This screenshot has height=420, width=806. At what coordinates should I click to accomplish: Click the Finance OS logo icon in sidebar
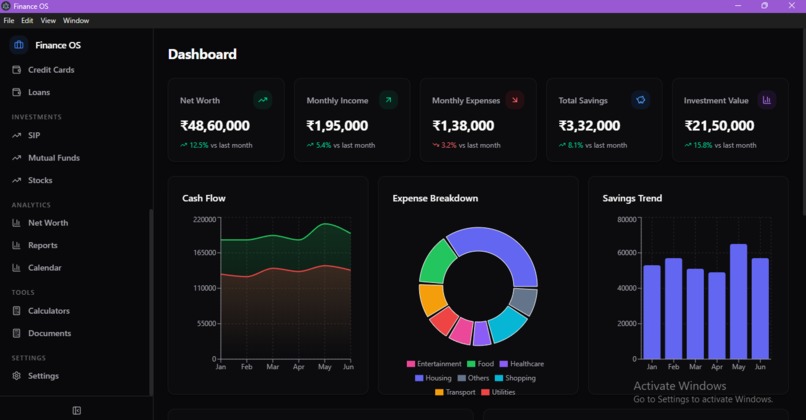19,45
